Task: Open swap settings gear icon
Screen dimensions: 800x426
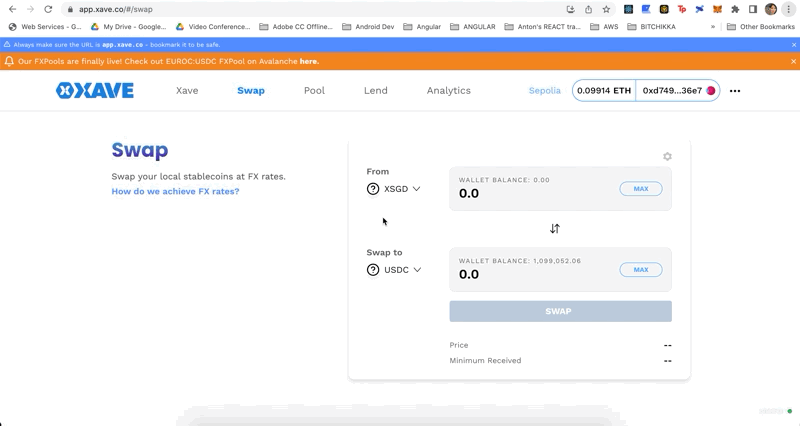Action: coord(667,156)
